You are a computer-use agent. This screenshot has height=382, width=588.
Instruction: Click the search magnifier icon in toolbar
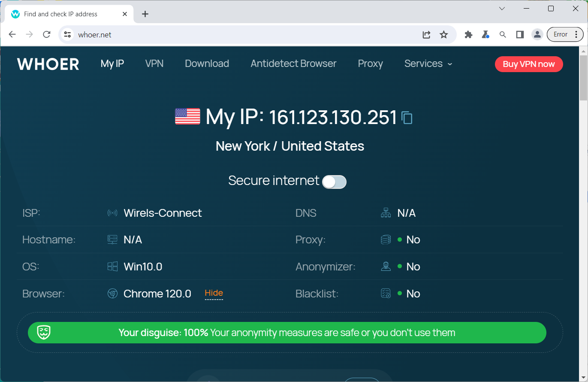coord(503,35)
